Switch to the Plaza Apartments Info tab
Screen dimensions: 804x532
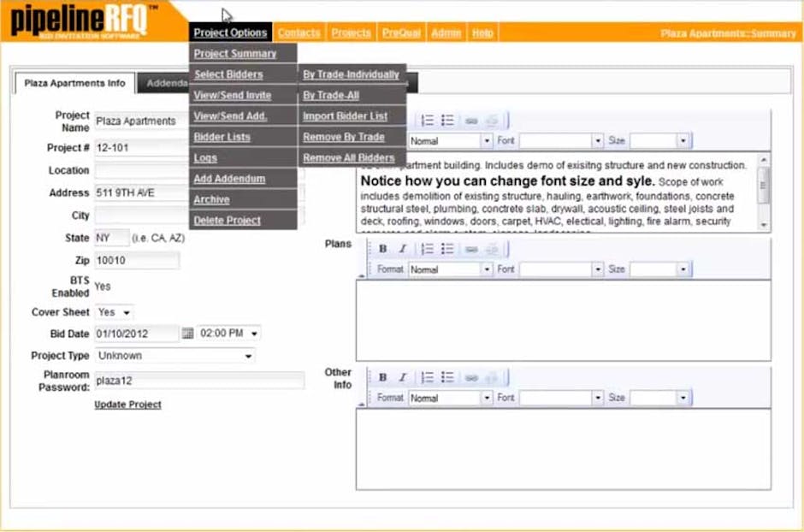[74, 83]
